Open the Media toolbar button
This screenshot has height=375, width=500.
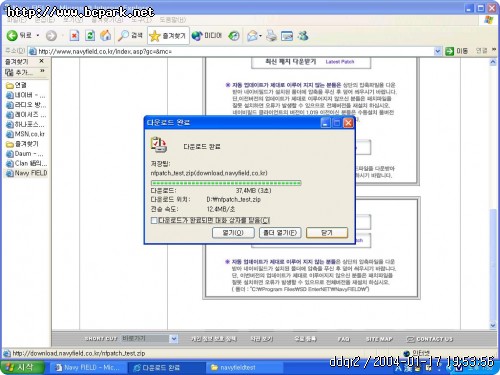coord(207,36)
